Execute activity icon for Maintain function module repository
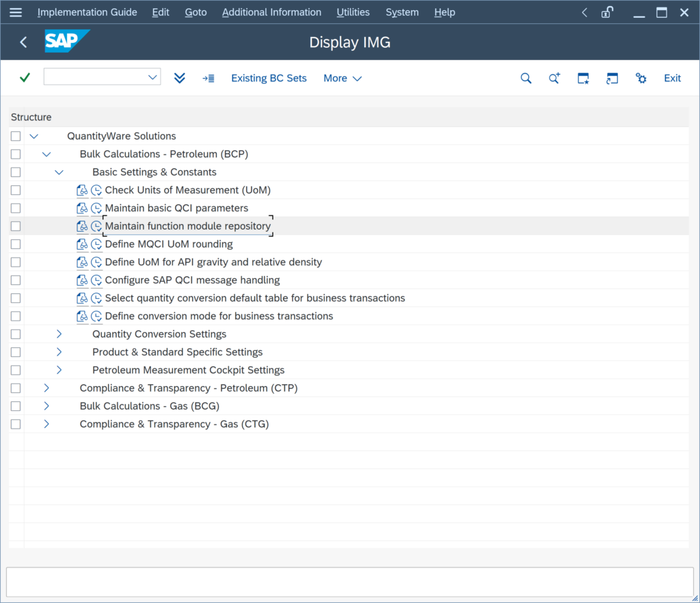700x603 pixels. tap(96, 226)
